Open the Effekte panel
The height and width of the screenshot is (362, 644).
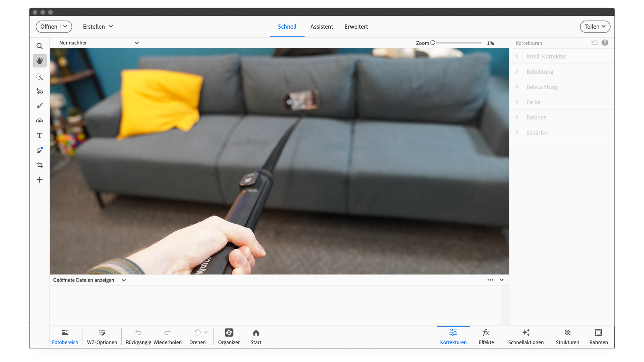tap(486, 337)
